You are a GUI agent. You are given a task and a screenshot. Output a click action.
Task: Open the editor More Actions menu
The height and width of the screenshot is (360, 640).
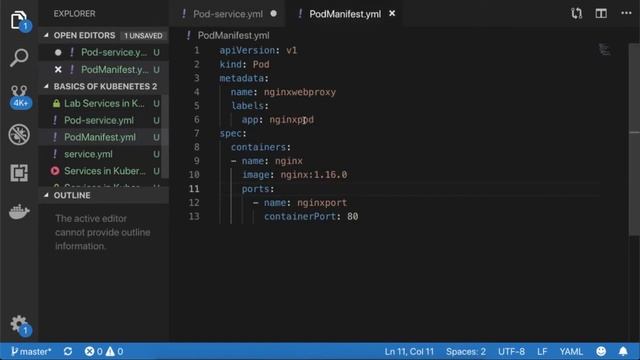click(x=626, y=13)
